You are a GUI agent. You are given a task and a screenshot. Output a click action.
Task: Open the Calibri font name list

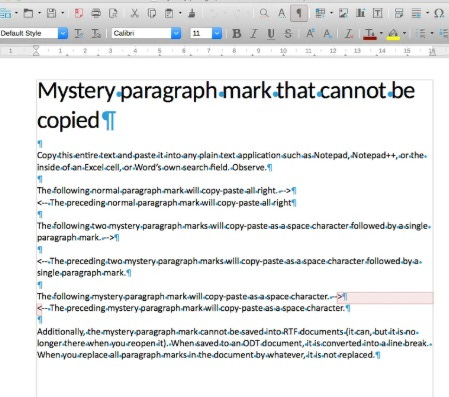coord(176,33)
